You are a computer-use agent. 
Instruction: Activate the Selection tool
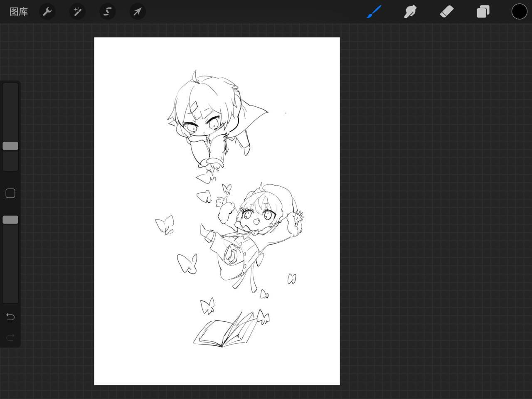coord(107,12)
